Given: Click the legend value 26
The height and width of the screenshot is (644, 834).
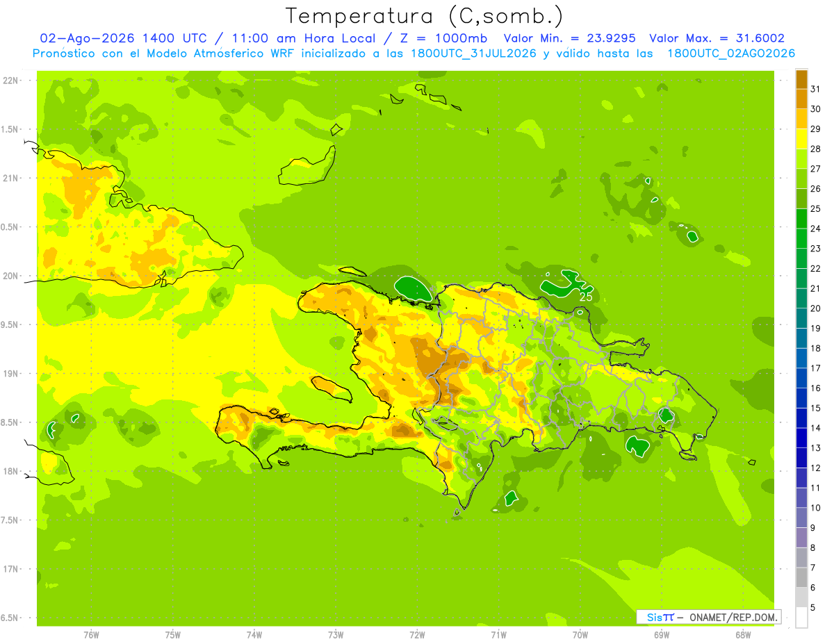Looking at the screenshot, I should click(815, 188).
